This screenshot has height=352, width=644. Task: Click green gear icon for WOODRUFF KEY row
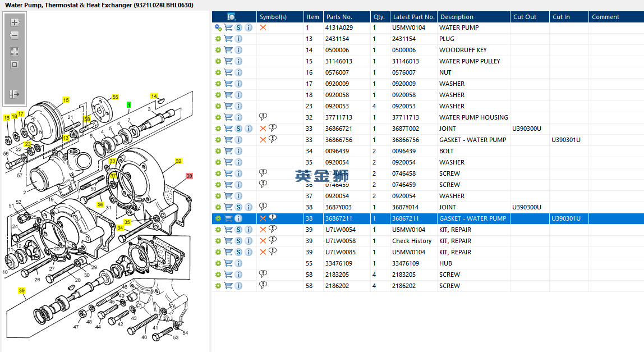coord(218,50)
